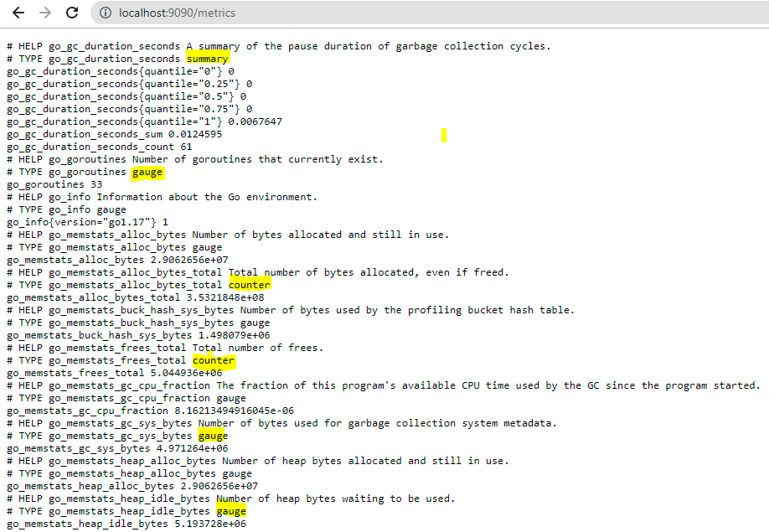Focus the localhost:9090/metrics address bar
This screenshot has height=532, width=769.
point(335,13)
